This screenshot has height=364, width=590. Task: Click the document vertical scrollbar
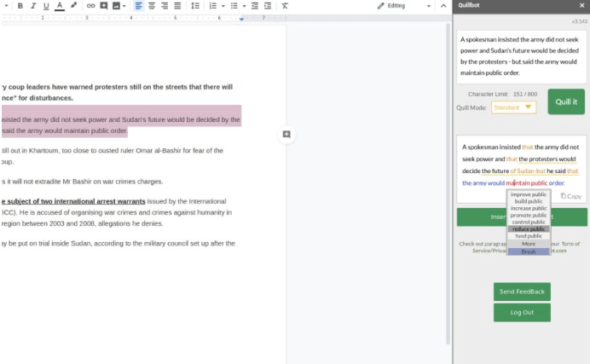[448, 183]
